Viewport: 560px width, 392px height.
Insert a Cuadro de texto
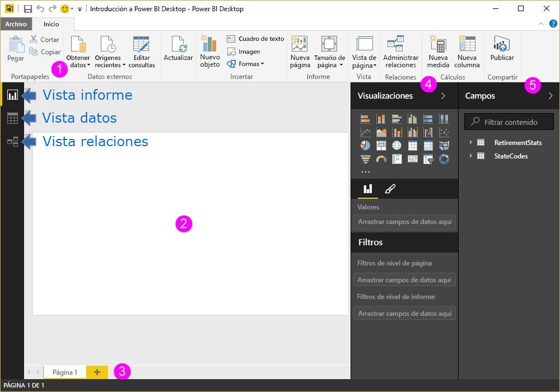pyautogui.click(x=256, y=39)
